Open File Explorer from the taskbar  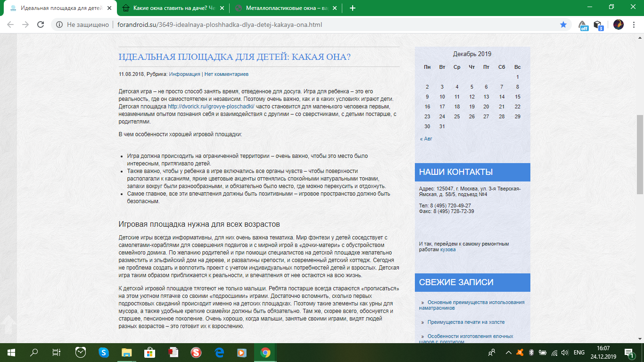click(x=127, y=352)
